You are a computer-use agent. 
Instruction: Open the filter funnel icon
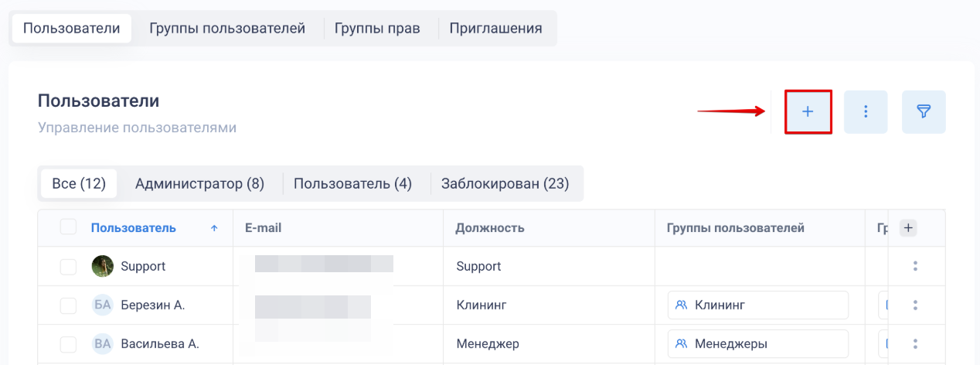pos(924,112)
